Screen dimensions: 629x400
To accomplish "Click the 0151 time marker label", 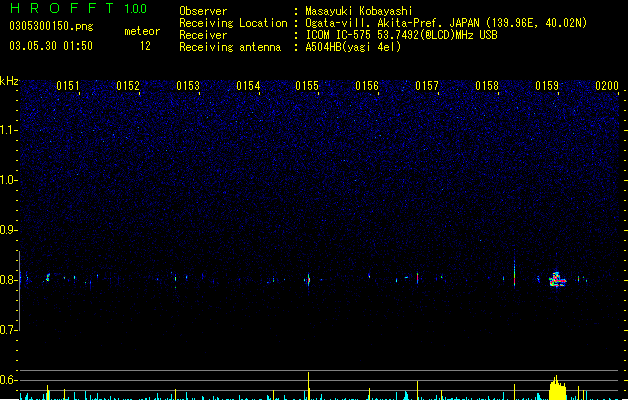I will coord(68,86).
